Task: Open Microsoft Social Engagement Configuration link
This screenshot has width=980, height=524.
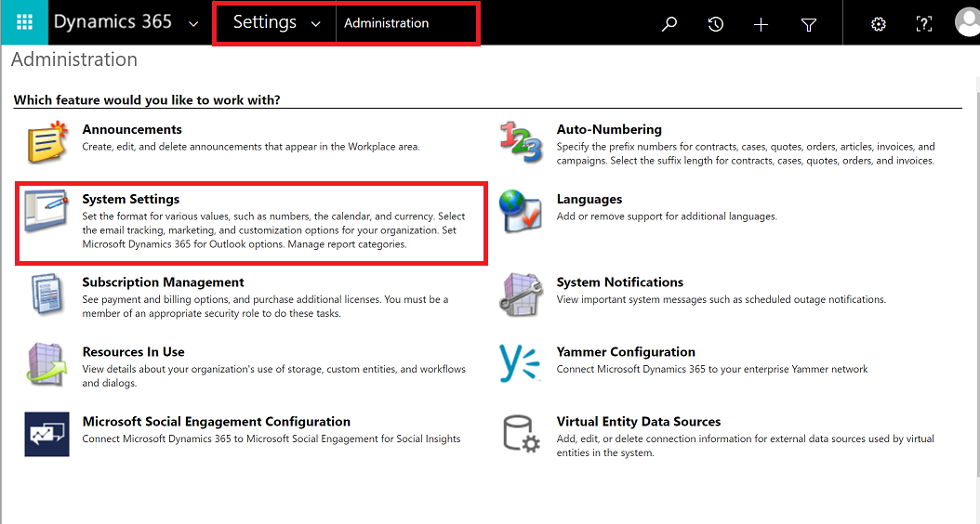Action: pyautogui.click(x=217, y=422)
